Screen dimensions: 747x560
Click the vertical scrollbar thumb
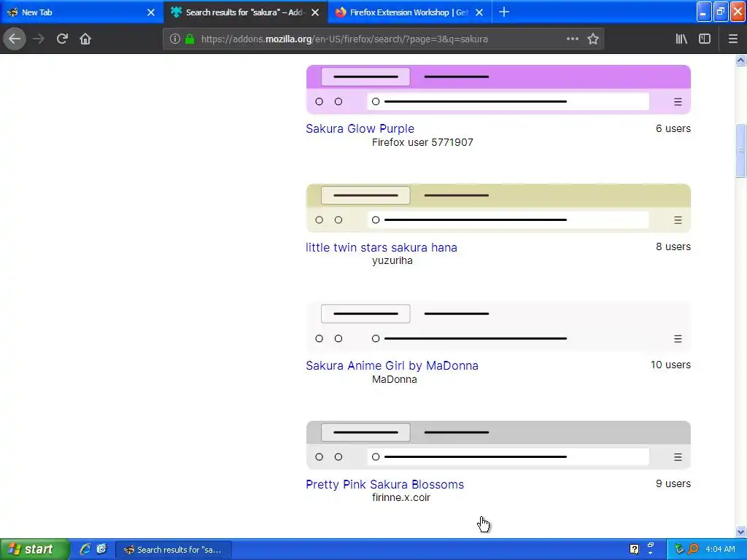click(x=740, y=150)
